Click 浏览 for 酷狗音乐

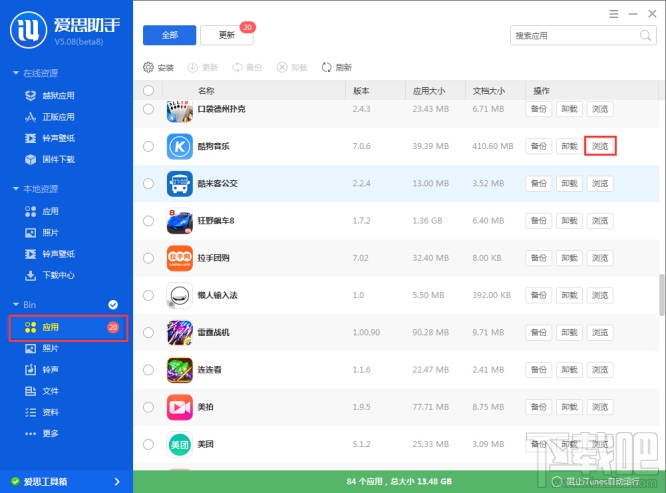600,146
